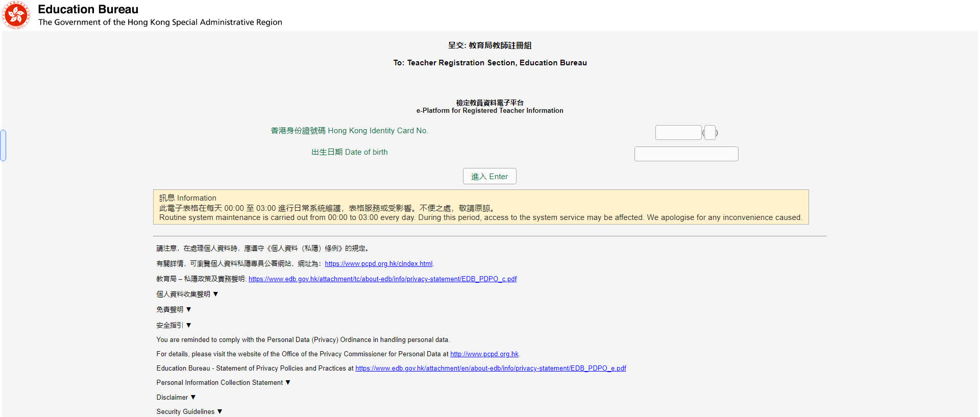Click the blue side tab on left edge
The height and width of the screenshot is (417, 980).
tap(3, 145)
